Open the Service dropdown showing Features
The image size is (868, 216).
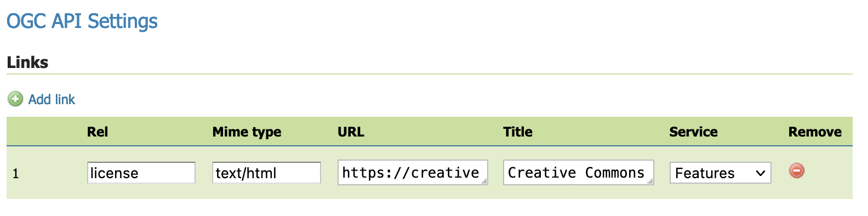[x=720, y=173]
